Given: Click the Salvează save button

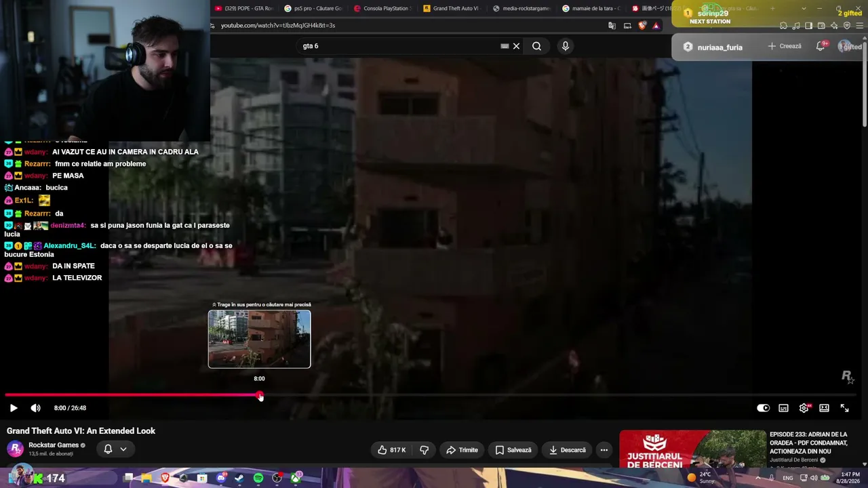Looking at the screenshot, I should click(x=513, y=450).
